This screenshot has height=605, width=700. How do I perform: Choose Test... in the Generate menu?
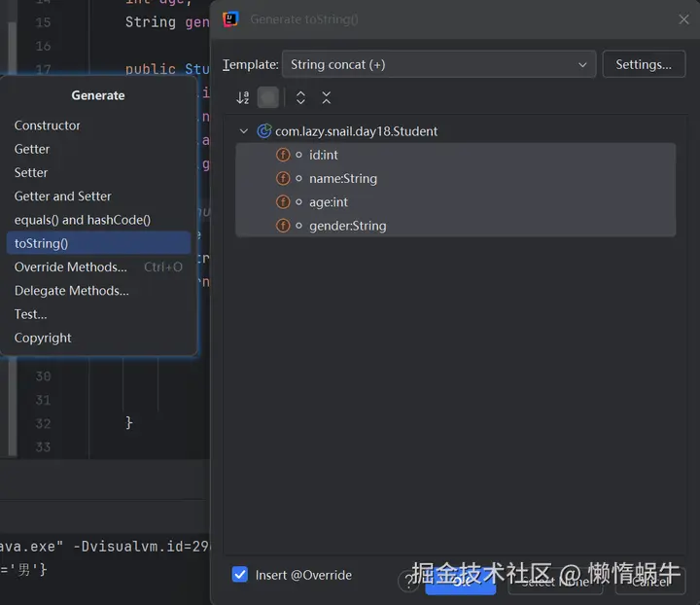pyautogui.click(x=98, y=314)
